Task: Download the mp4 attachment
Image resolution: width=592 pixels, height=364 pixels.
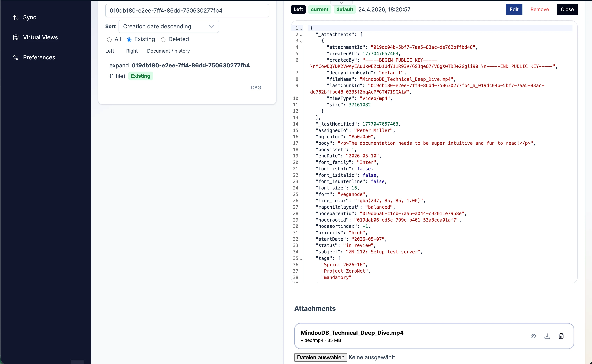Action: click(x=547, y=336)
